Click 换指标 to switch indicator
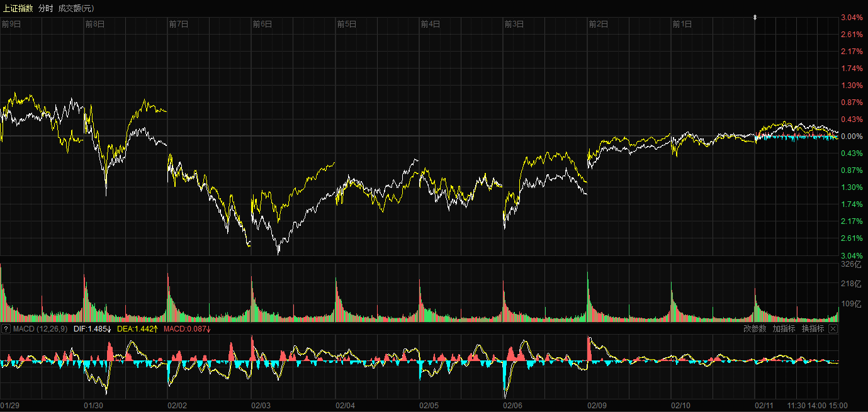The image size is (868, 412). click(813, 329)
